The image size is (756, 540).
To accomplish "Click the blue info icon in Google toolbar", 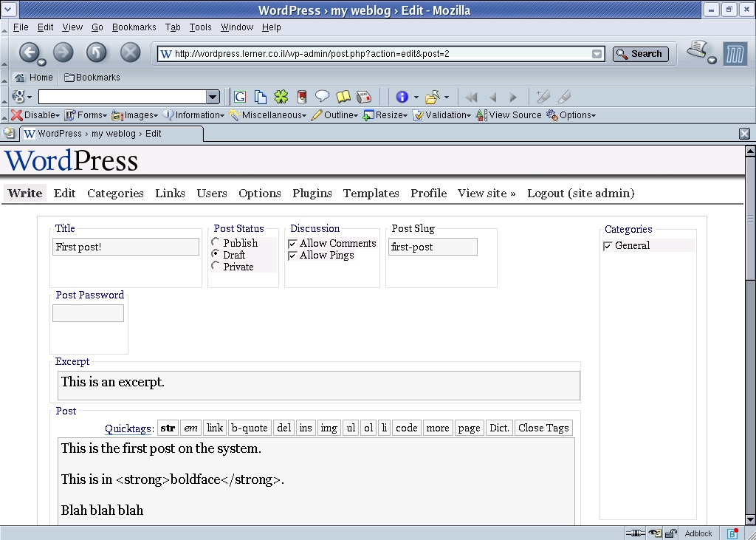I will click(402, 97).
